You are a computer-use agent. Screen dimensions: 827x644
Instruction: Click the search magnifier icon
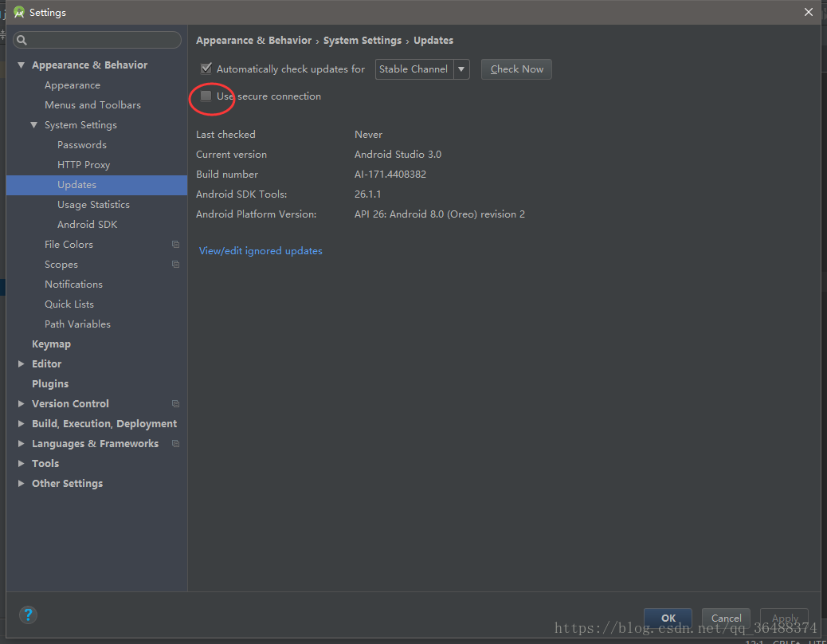(22, 40)
